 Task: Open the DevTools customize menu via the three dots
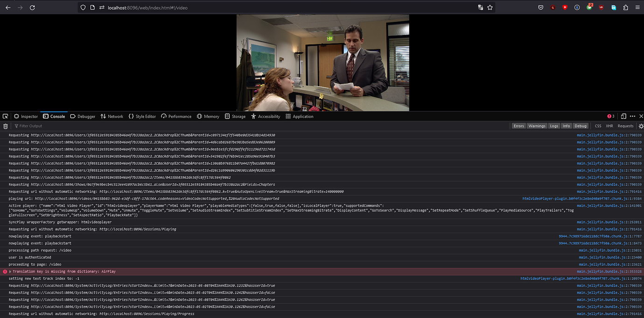click(632, 116)
